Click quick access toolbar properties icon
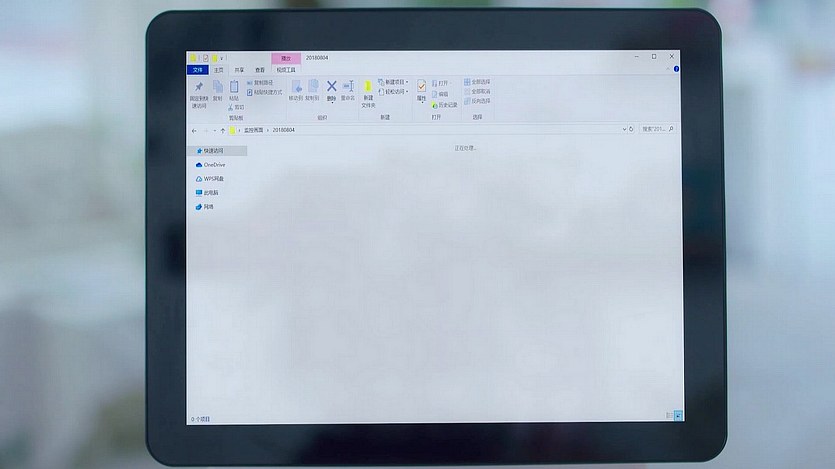The image size is (835, 469). (206, 58)
